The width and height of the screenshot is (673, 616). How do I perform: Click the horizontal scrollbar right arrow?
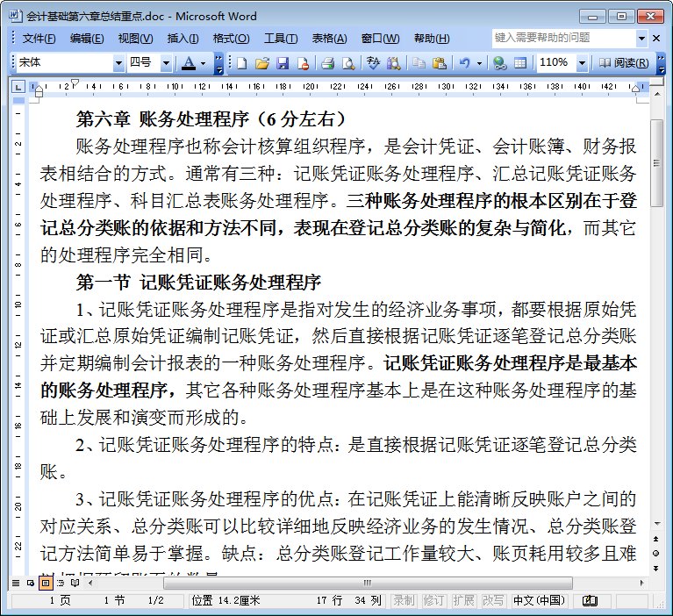[x=641, y=583]
